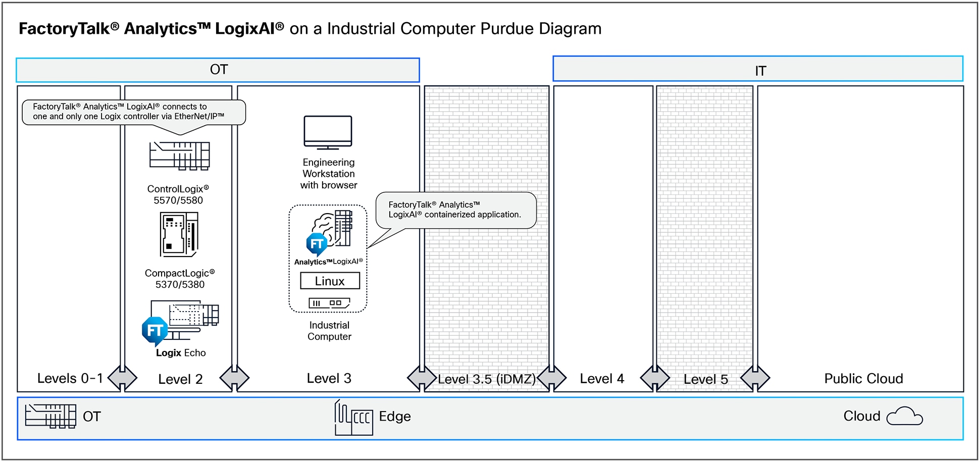Click the 'Logix Echo' label

pos(181,352)
